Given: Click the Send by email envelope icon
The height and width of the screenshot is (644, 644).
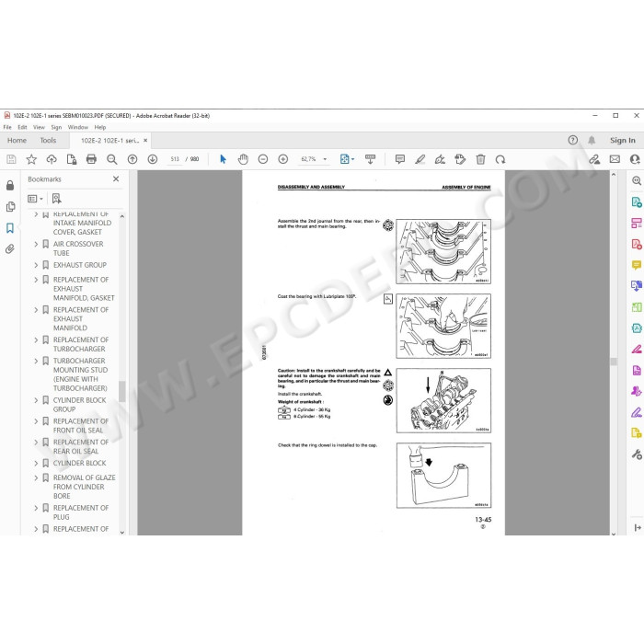Looking at the screenshot, I should 615,159.
